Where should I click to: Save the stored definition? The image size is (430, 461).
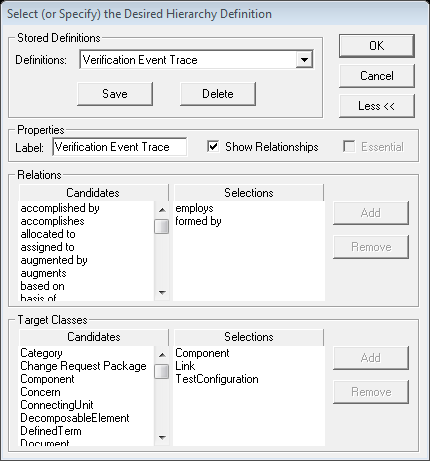[115, 94]
